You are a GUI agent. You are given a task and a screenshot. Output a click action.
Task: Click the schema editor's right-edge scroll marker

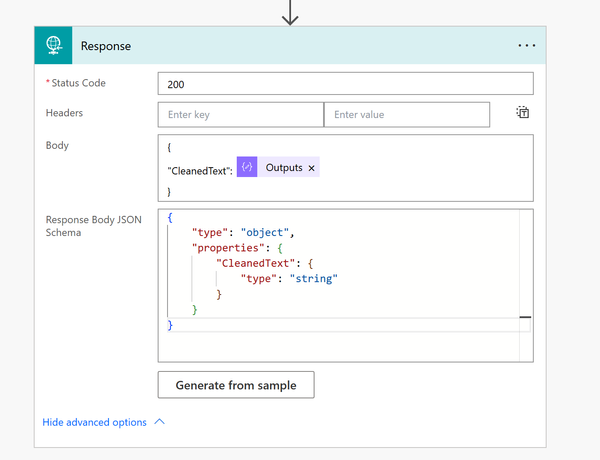[x=525, y=318]
